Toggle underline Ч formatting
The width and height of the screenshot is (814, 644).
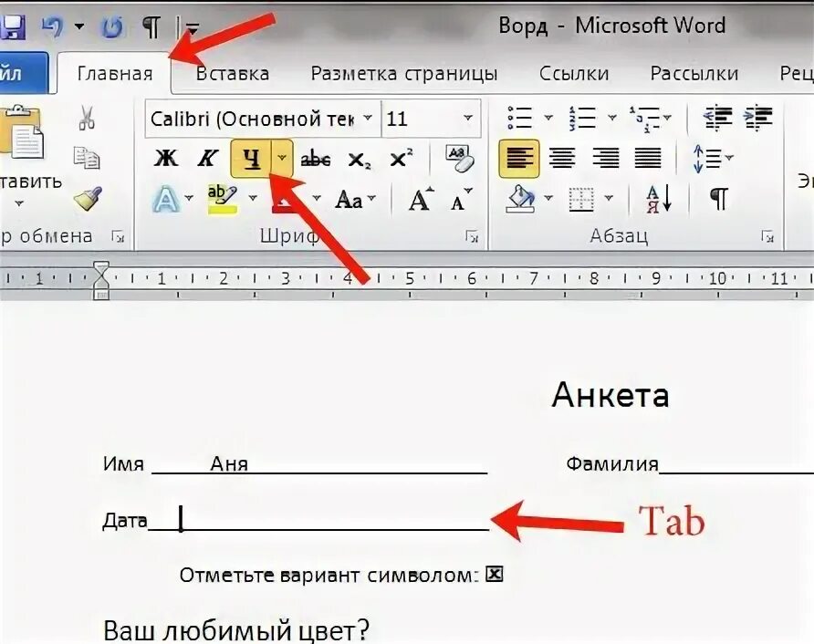[x=251, y=159]
